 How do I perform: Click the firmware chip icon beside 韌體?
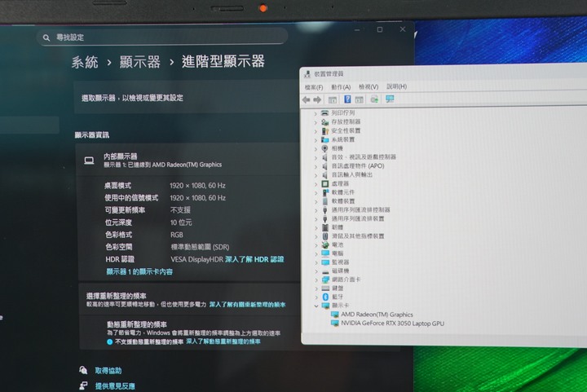pyautogui.click(x=325, y=227)
